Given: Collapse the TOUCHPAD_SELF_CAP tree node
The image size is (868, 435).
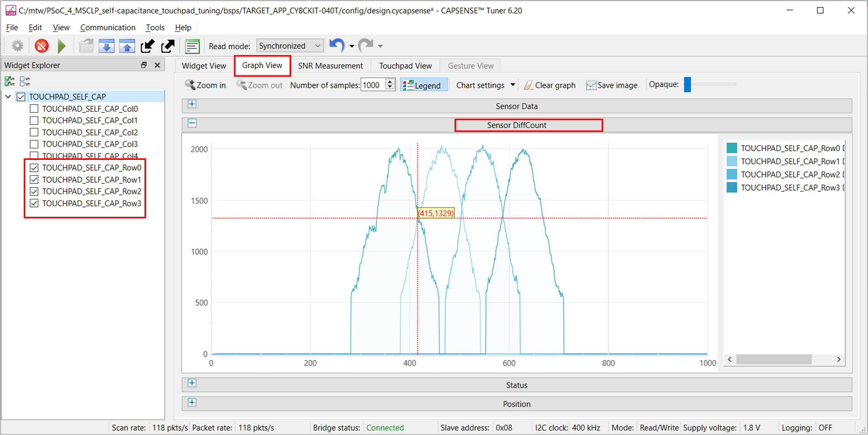Looking at the screenshot, I should pos(8,96).
